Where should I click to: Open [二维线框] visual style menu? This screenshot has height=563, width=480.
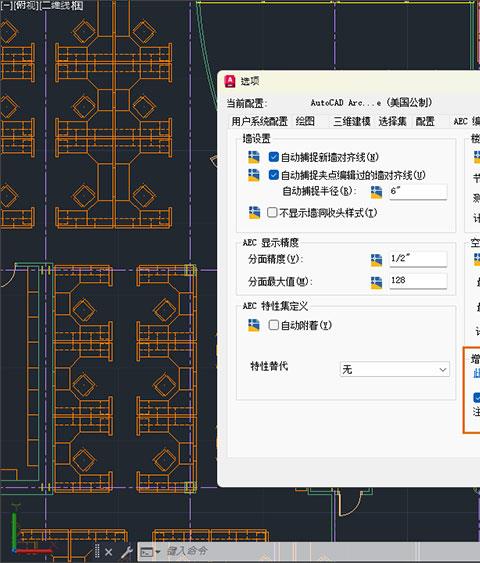[61, 5]
